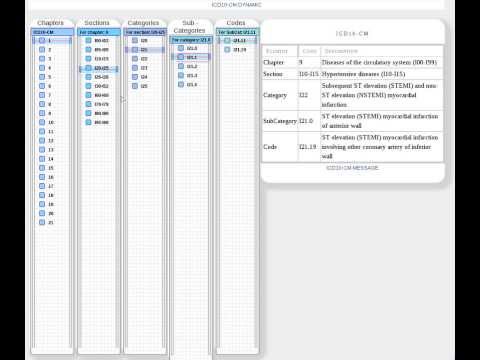Select chapter 8 in Chapters list
The height and width of the screenshot is (360, 480).
50,104
